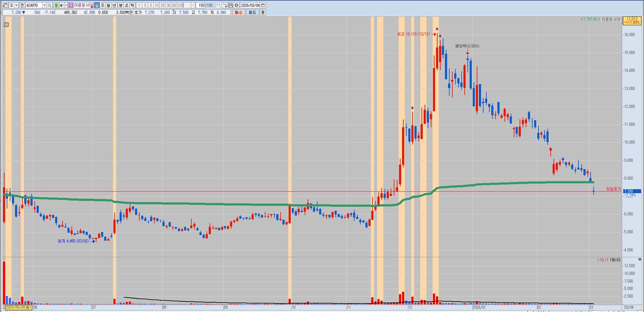The height and width of the screenshot is (312, 644).
Task: Click the blue 매도 sell button
Action: (x=252, y=12)
